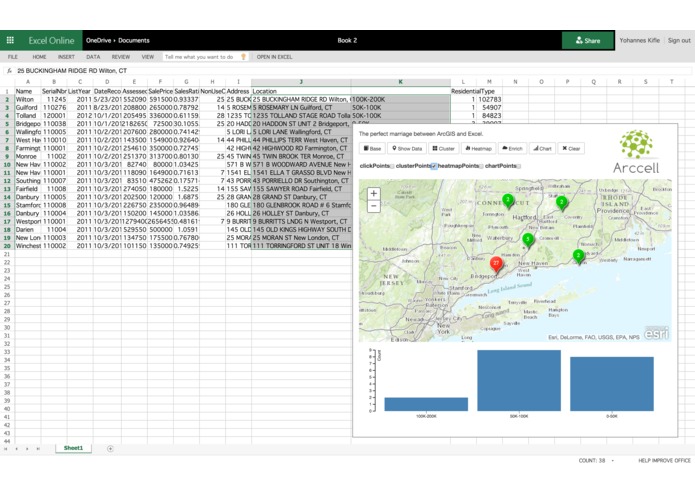Uncheck the clusterPoints checkbox
Image resolution: width=695 pixels, height=494 pixels.
click(x=434, y=166)
